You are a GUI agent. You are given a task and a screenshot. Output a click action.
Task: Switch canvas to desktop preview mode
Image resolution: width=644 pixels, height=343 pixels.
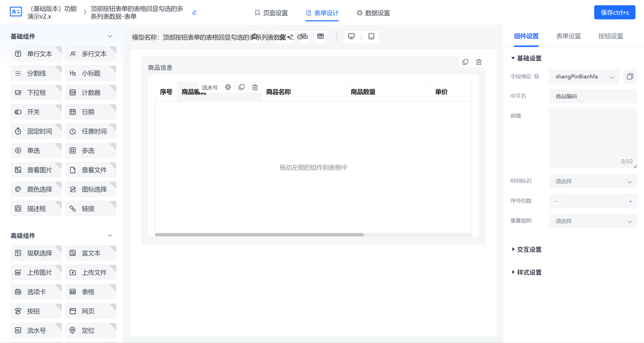pyautogui.click(x=351, y=36)
